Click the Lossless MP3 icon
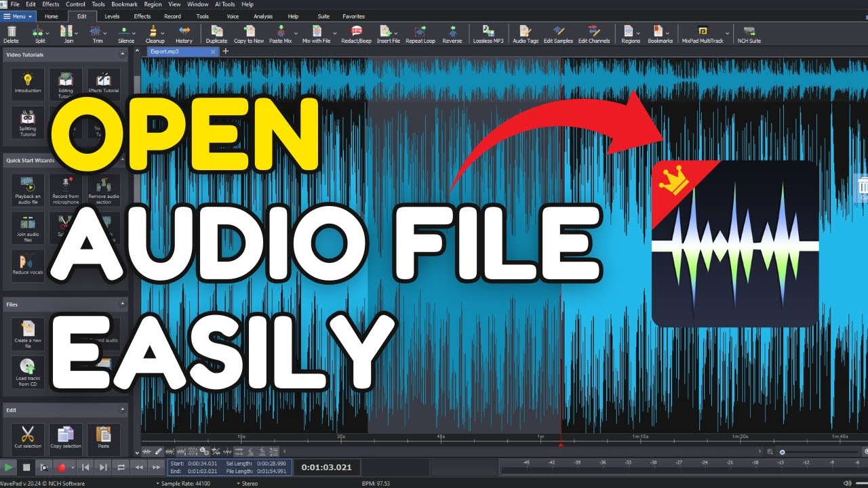The width and height of the screenshot is (868, 488). coord(488,31)
